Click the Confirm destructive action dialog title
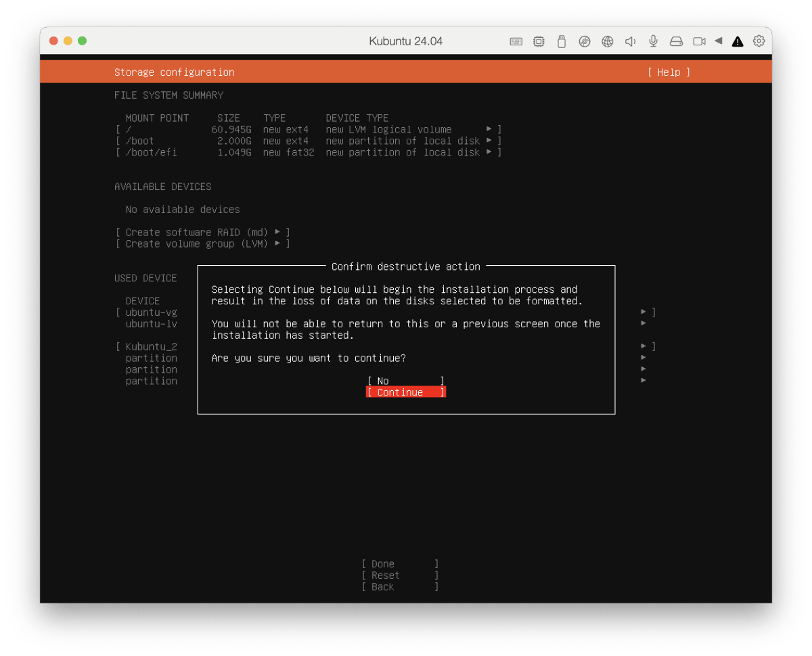The width and height of the screenshot is (812, 656). coord(406,266)
